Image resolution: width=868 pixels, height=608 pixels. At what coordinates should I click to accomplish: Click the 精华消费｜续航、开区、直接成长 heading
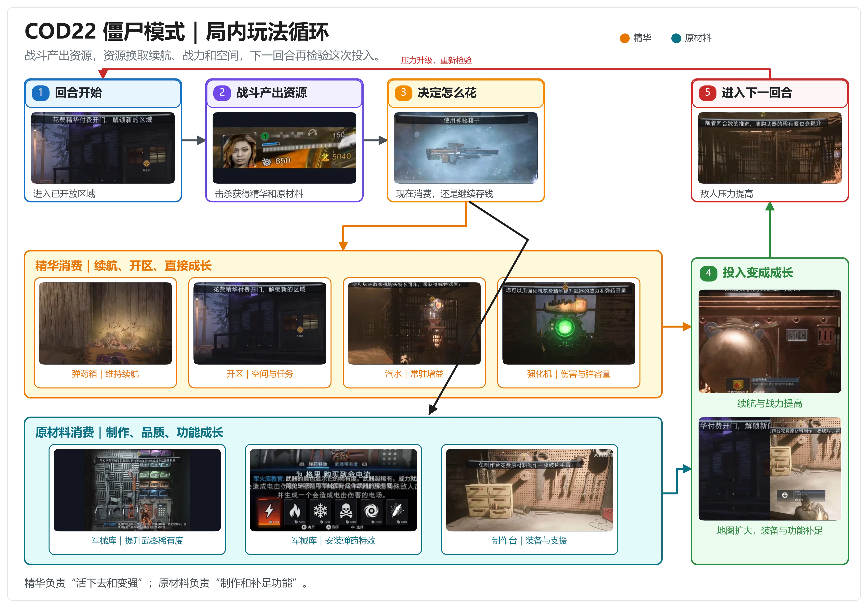(123, 266)
